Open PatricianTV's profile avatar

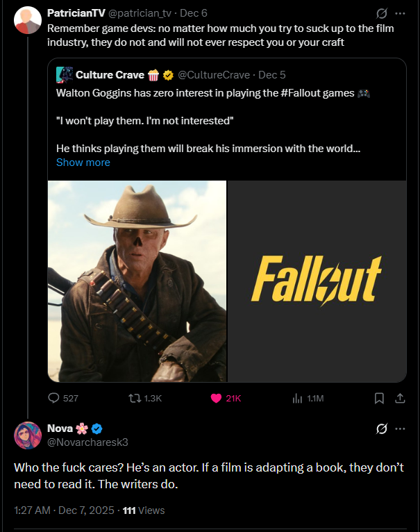click(28, 20)
